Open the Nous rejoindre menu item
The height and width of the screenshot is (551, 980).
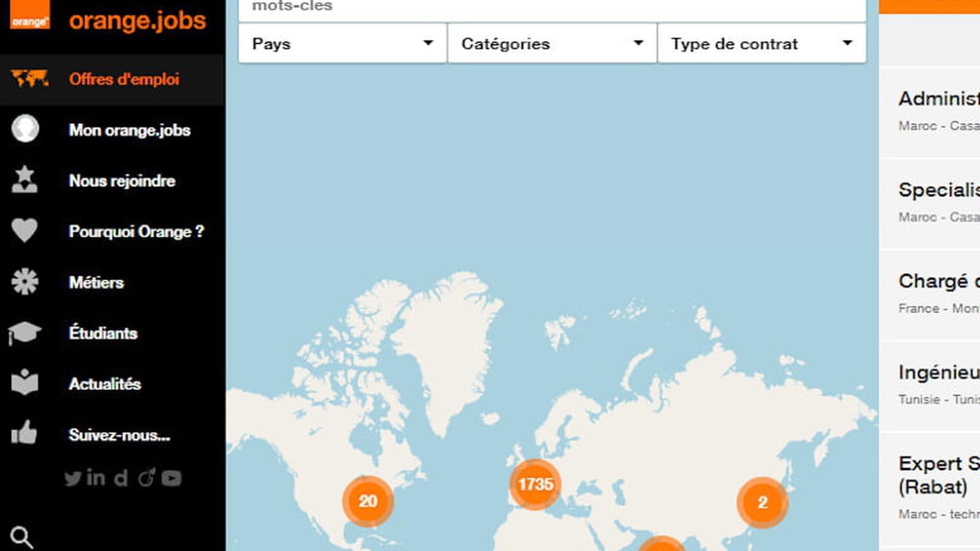click(122, 181)
